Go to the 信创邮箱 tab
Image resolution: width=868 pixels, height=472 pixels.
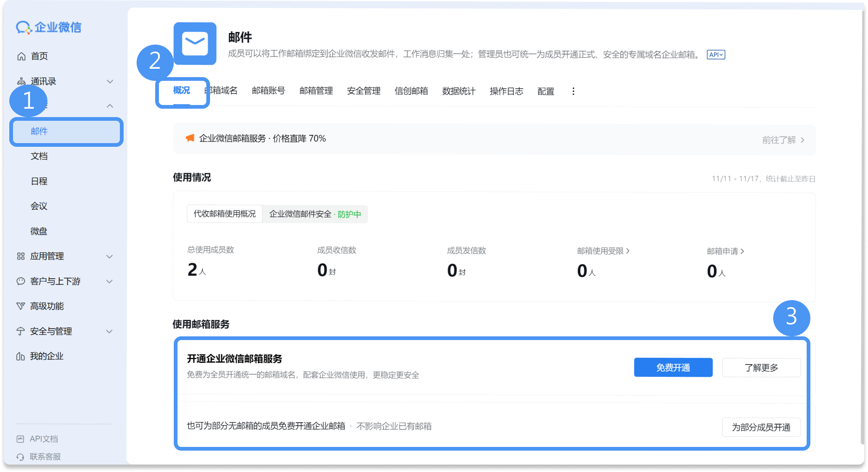click(411, 91)
